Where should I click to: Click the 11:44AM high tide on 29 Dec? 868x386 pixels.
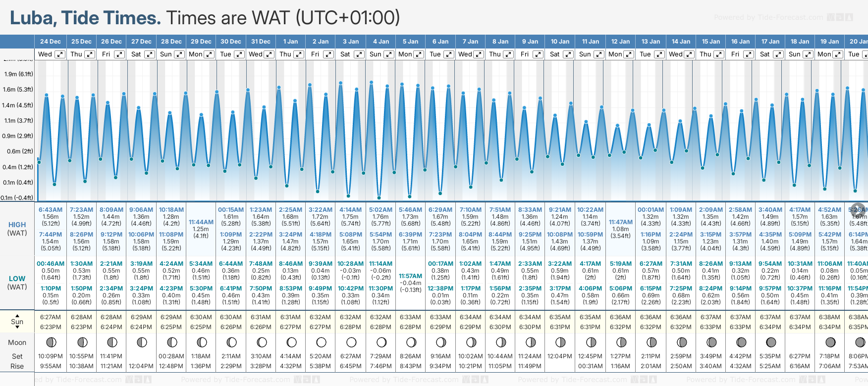point(201,222)
